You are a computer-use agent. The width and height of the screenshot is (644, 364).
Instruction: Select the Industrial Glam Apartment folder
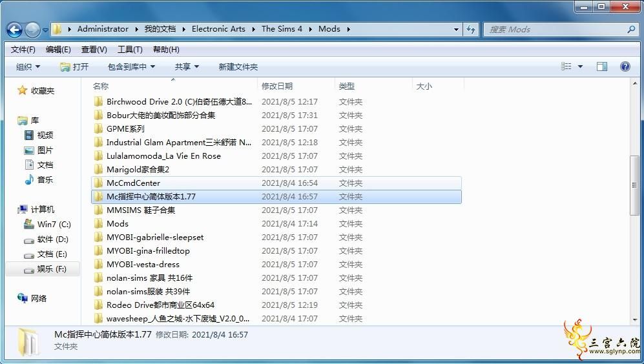click(x=276, y=143)
